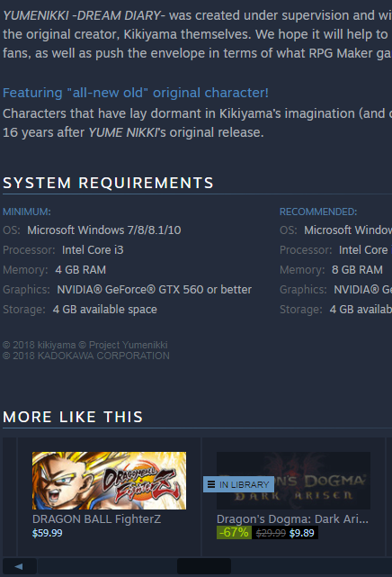
Task: Click the KADOKAWA CORPORATION copyright line
Action: 86,356
